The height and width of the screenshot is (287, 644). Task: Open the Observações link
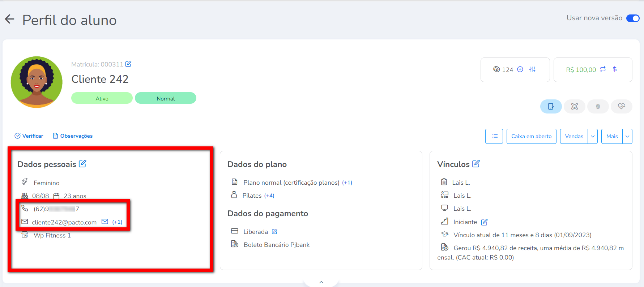[73, 136]
